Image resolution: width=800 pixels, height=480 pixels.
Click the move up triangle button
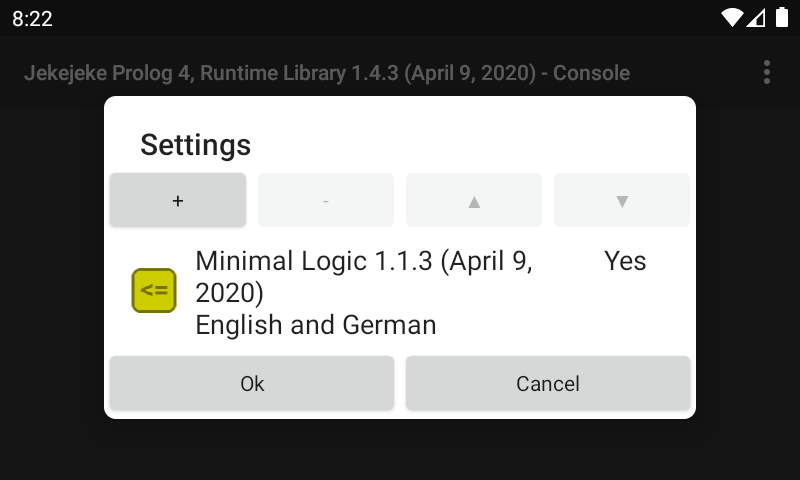tap(474, 200)
